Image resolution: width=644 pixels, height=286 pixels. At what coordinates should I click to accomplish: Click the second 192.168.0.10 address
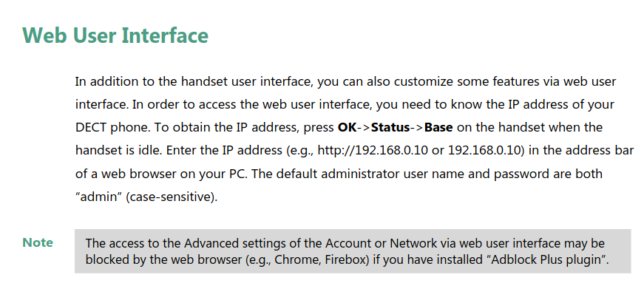tap(484, 151)
